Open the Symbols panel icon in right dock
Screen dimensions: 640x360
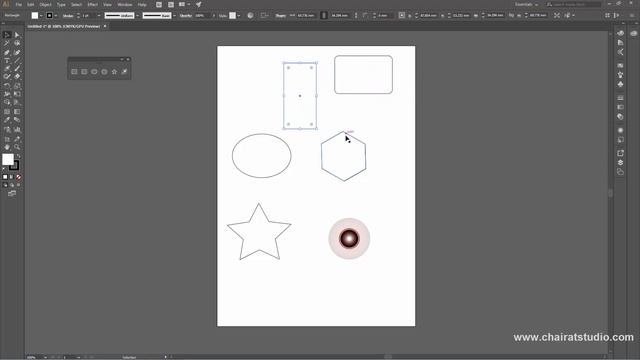(x=620, y=84)
